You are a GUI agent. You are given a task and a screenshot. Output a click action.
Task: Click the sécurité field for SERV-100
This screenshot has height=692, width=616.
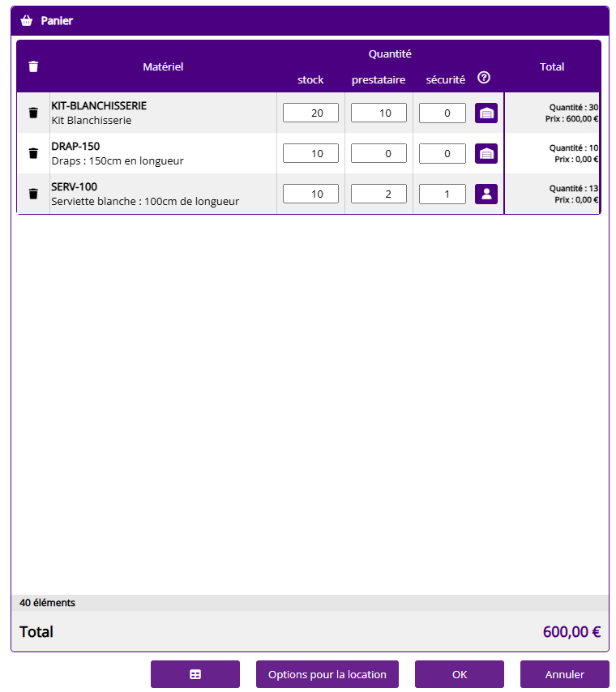443,194
